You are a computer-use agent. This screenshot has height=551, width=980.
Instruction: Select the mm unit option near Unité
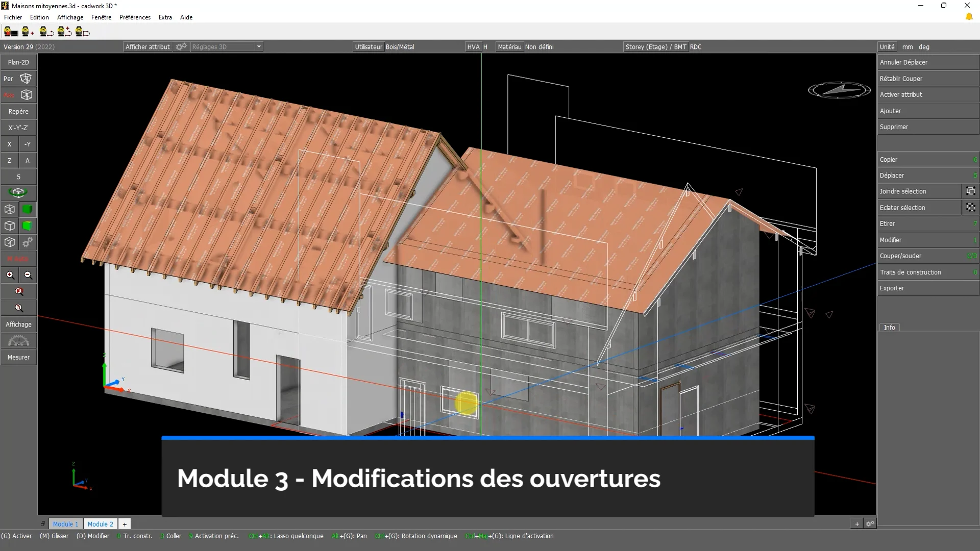908,46
